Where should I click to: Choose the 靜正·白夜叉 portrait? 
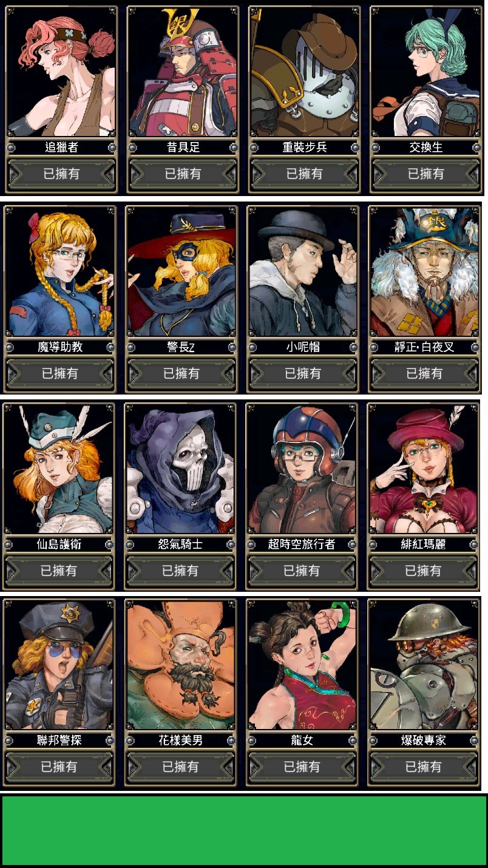click(x=424, y=272)
